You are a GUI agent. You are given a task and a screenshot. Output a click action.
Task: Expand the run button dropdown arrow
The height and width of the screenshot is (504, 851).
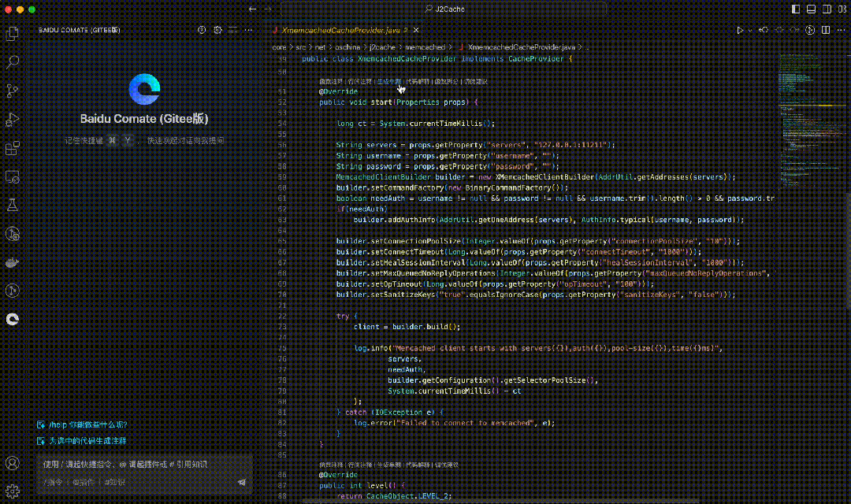749,31
